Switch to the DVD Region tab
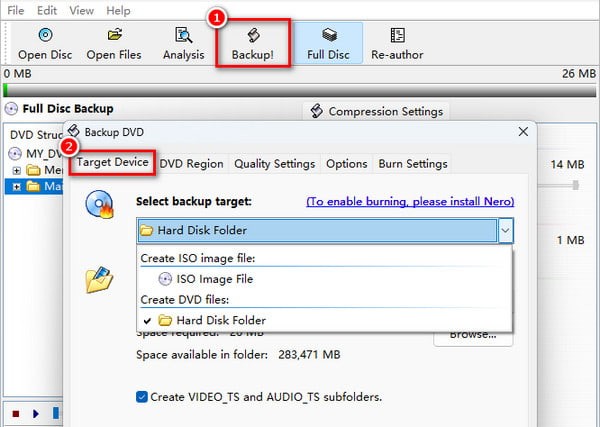 [191, 164]
